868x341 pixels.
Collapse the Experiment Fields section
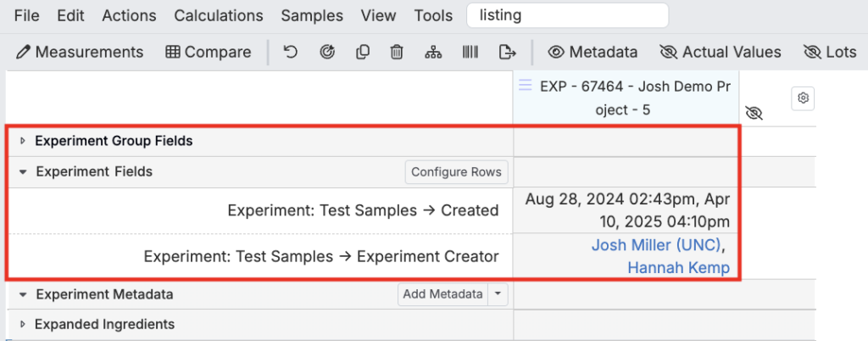23,172
